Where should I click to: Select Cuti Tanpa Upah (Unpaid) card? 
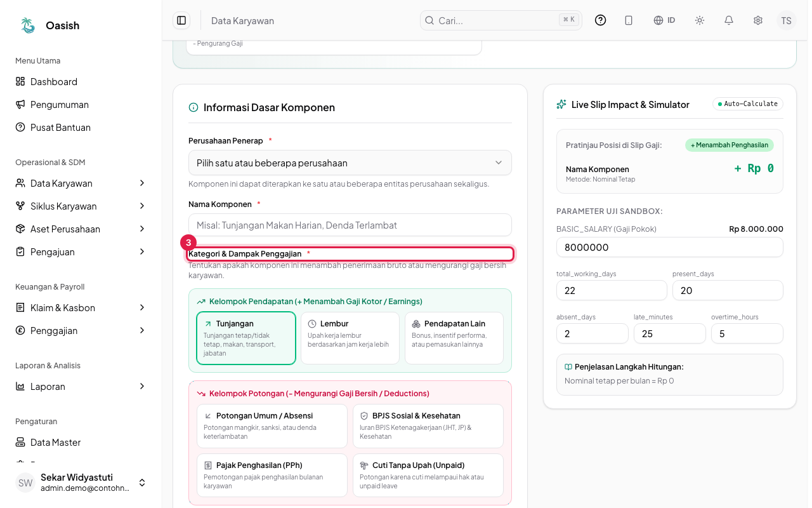tap(428, 475)
